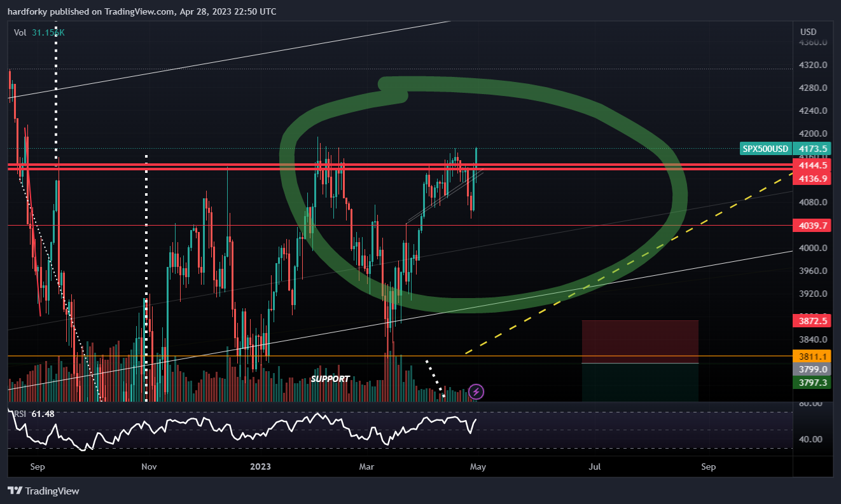Click the 4080.0 price scale label

click(813, 202)
